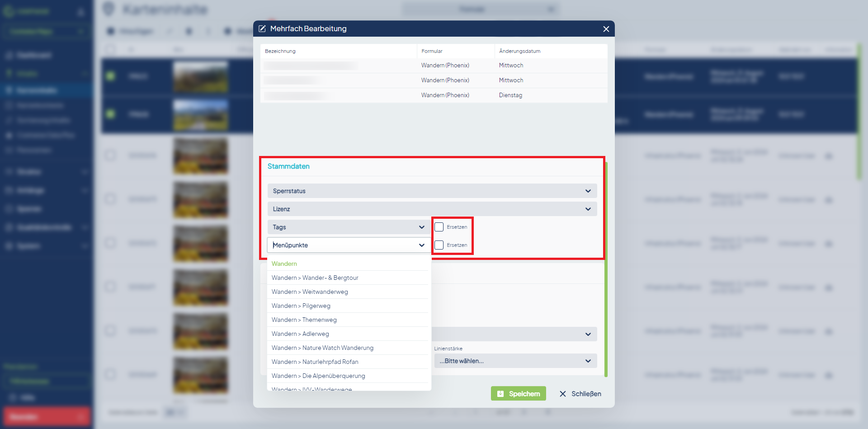The image size is (868, 429).
Task: Click the dialog's green vertical scrollbar
Action: pos(606,269)
